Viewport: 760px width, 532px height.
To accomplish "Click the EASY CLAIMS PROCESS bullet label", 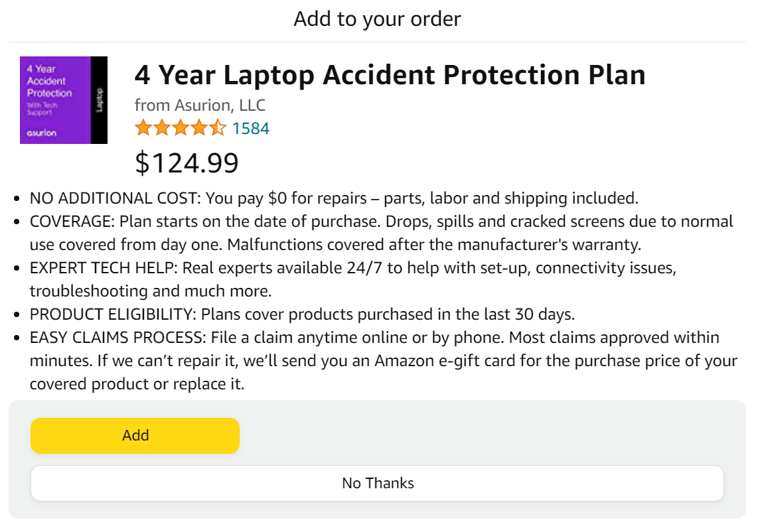I will tap(117, 338).
